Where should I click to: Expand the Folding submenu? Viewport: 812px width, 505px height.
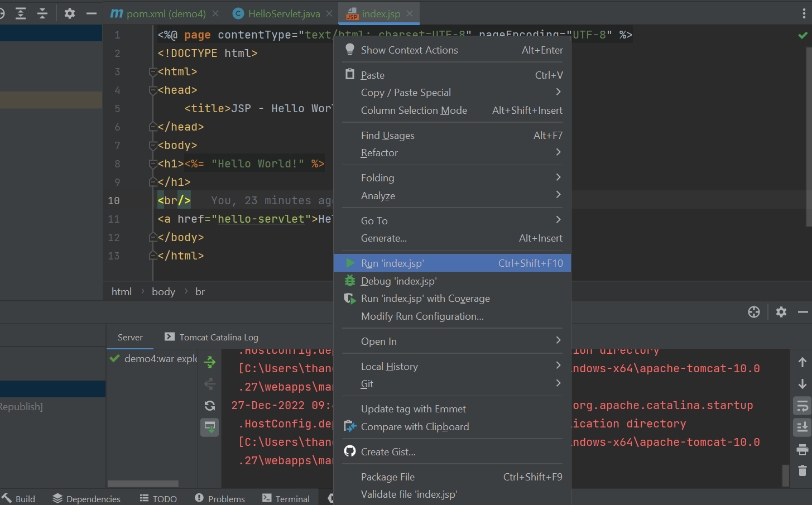pyautogui.click(x=452, y=177)
